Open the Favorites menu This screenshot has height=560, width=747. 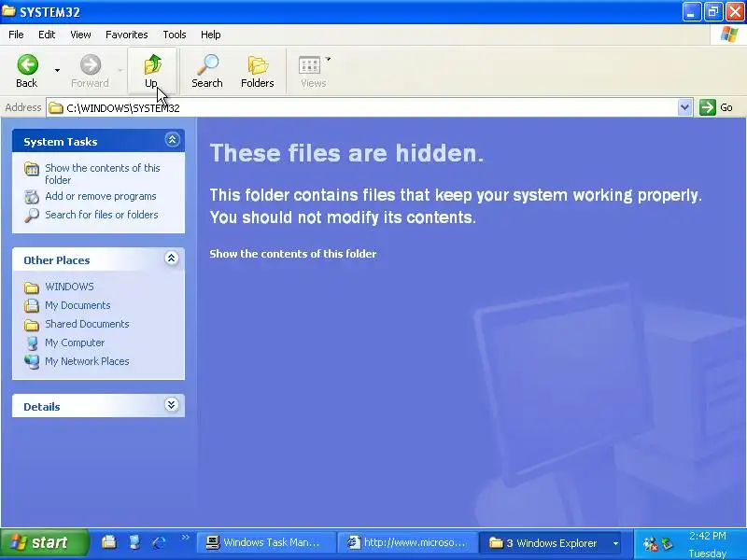127,35
